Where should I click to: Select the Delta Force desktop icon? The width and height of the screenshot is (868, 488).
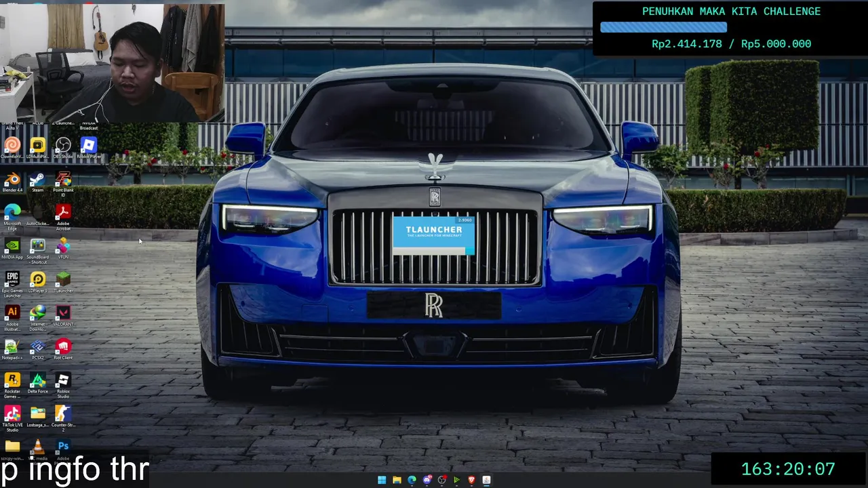(x=38, y=383)
